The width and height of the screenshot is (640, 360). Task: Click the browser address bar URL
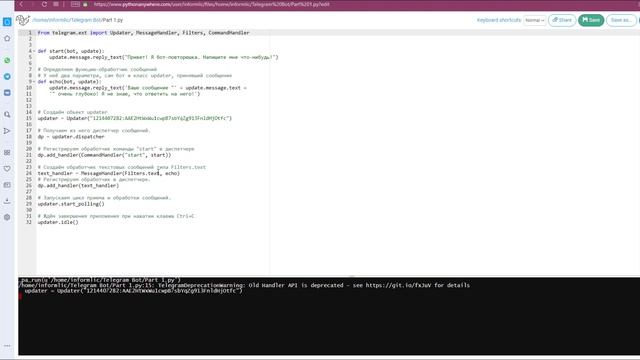point(211,4)
